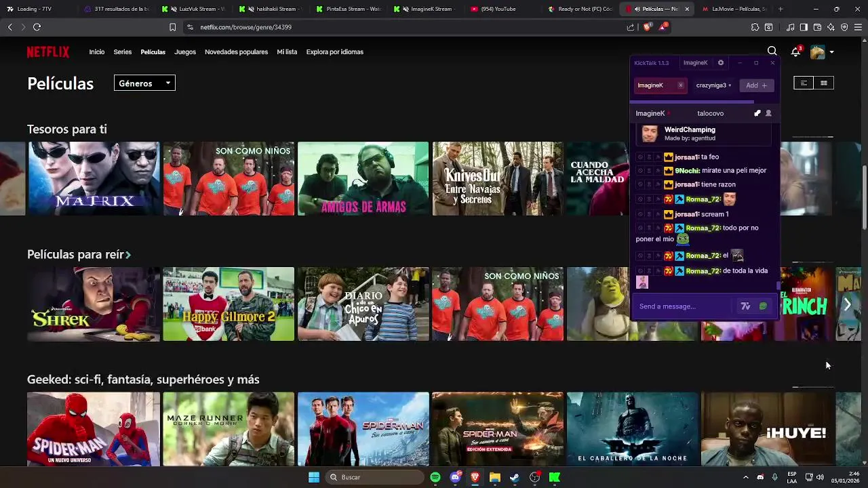Switch to (954) YouTube browser tab
Screen dimensions: 868x488
(502, 9)
